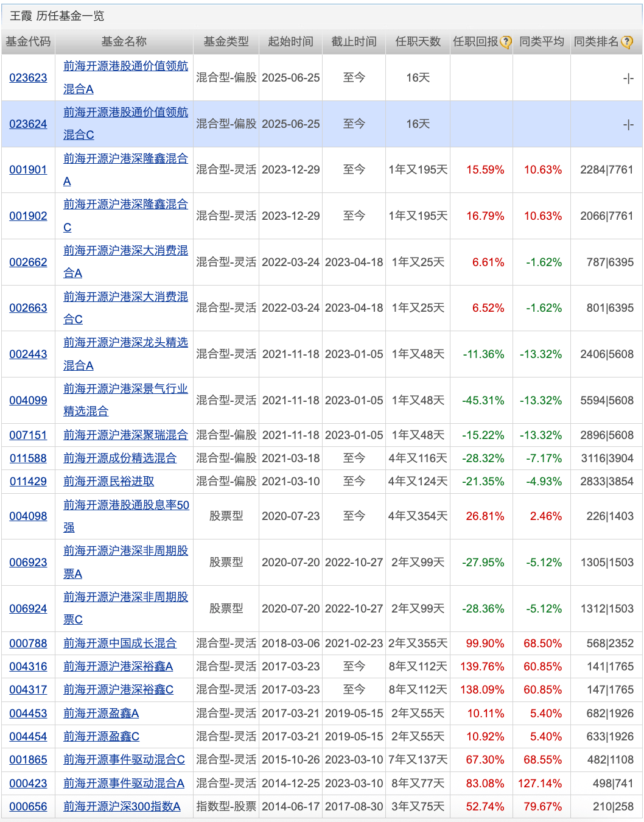Click the 基金类型 column header
The image size is (644, 822).
(x=226, y=42)
